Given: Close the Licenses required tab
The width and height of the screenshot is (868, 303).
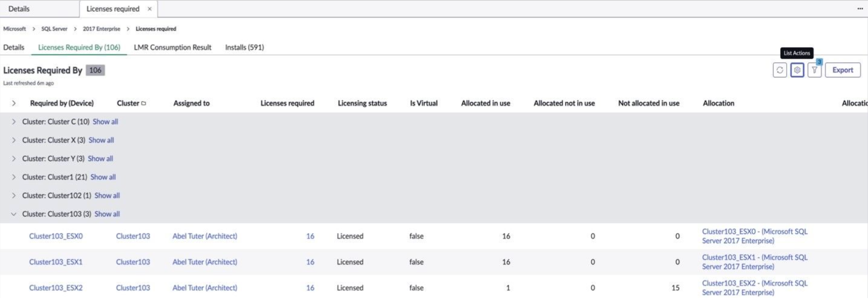Looking at the screenshot, I should coord(150,9).
